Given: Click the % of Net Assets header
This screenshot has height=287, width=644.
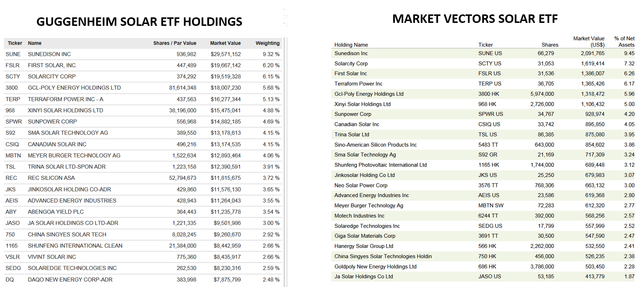Looking at the screenshot, I should pyautogui.click(x=624, y=42).
